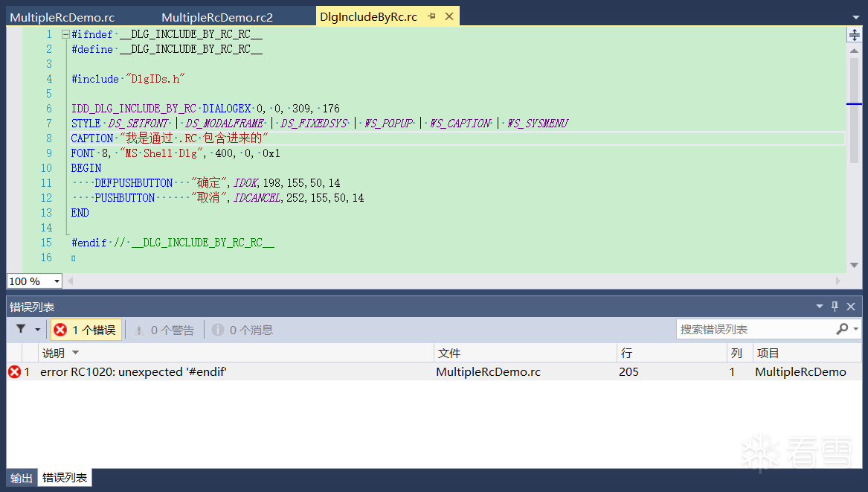
Task: Click the FONT 8 "MS Shell Dlg" line
Action: pyautogui.click(x=176, y=153)
